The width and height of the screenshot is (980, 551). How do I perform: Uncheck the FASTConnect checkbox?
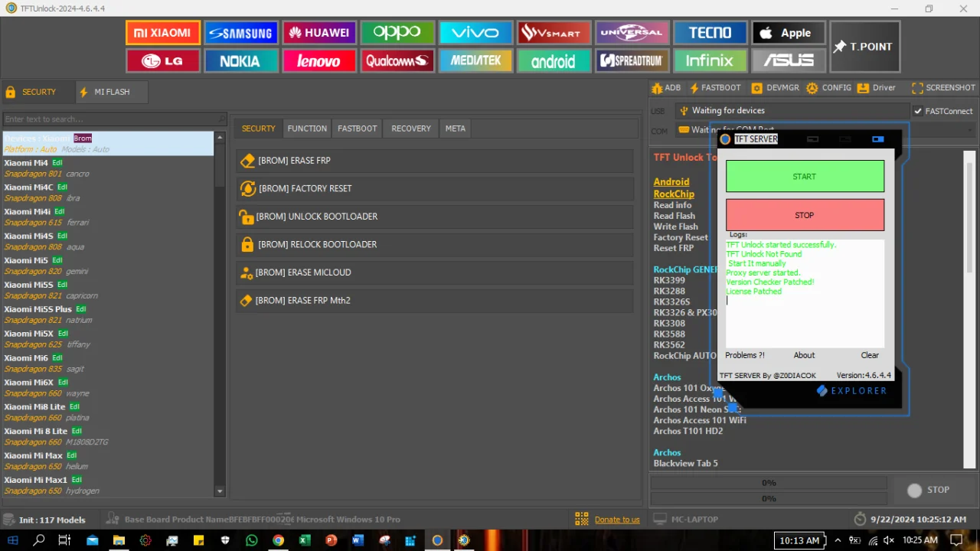(918, 111)
